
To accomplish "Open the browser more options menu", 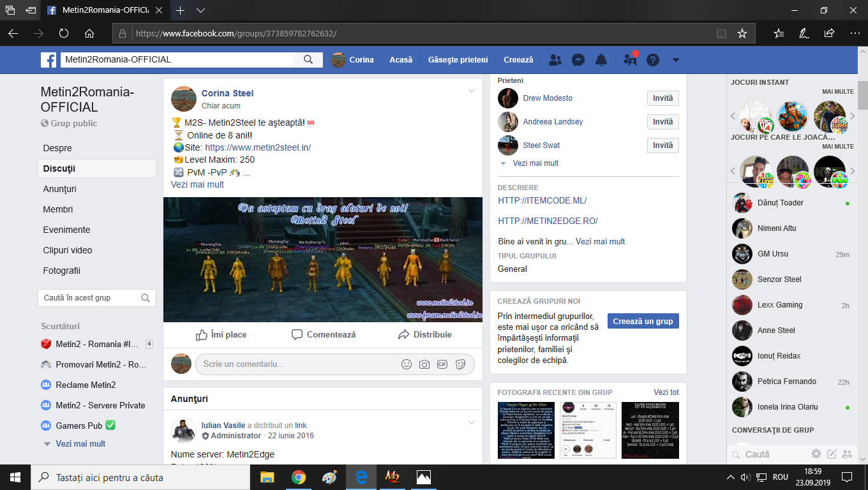I will coord(854,33).
